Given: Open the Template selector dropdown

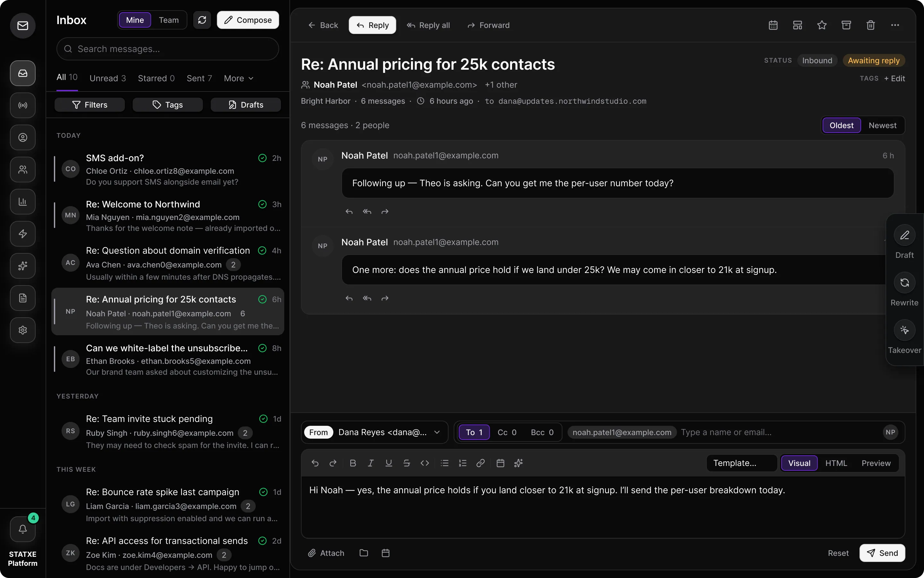Looking at the screenshot, I should click(741, 463).
